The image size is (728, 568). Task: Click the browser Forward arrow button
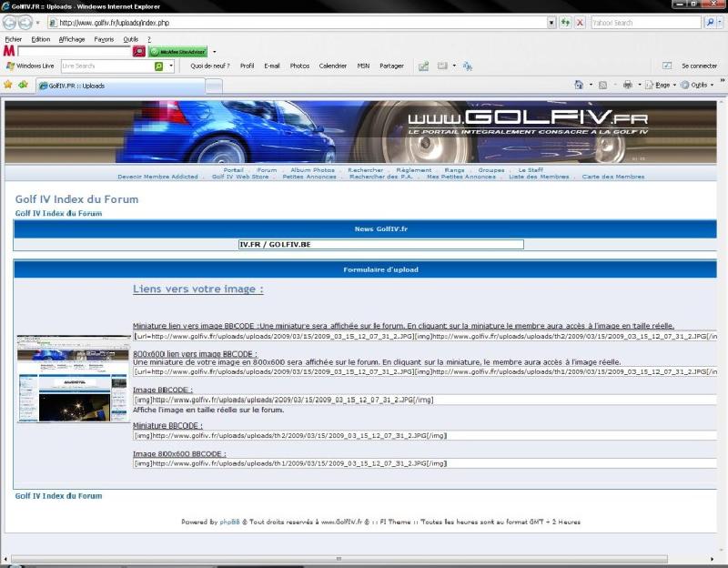click(x=25, y=22)
